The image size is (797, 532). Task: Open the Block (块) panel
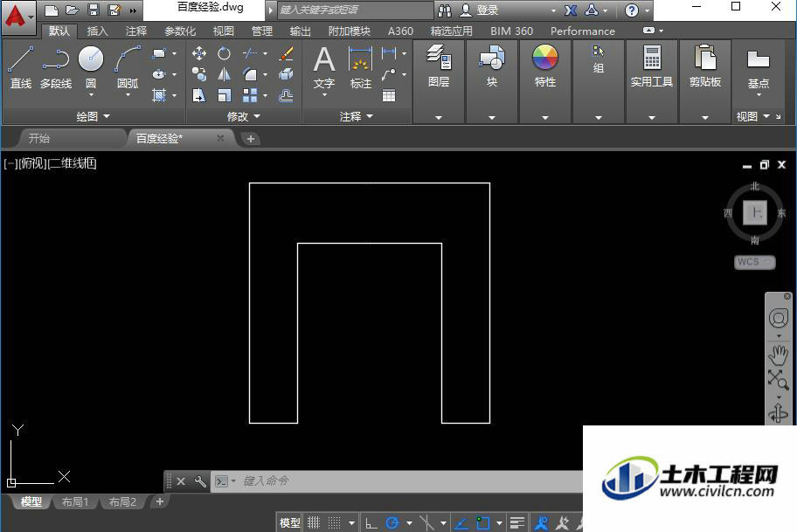491,66
